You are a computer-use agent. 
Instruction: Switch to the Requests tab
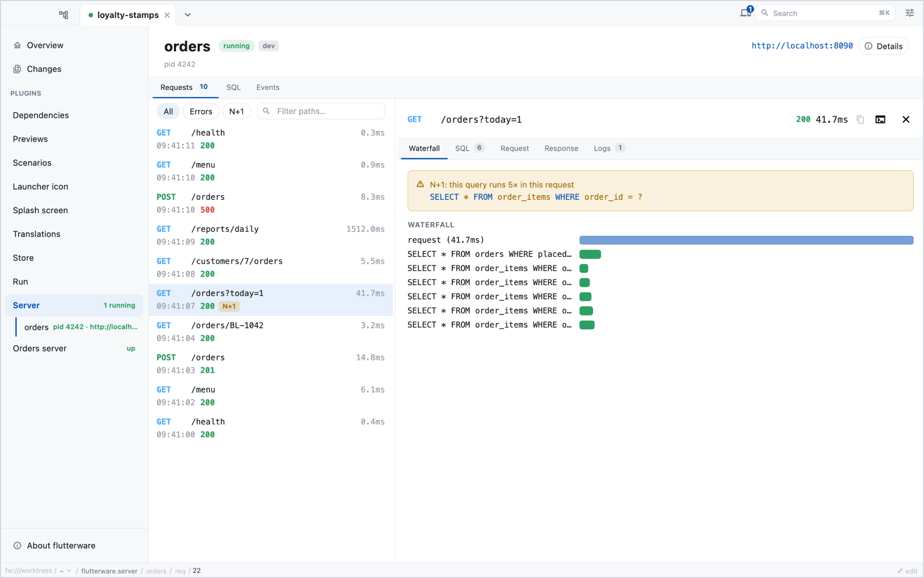click(185, 87)
